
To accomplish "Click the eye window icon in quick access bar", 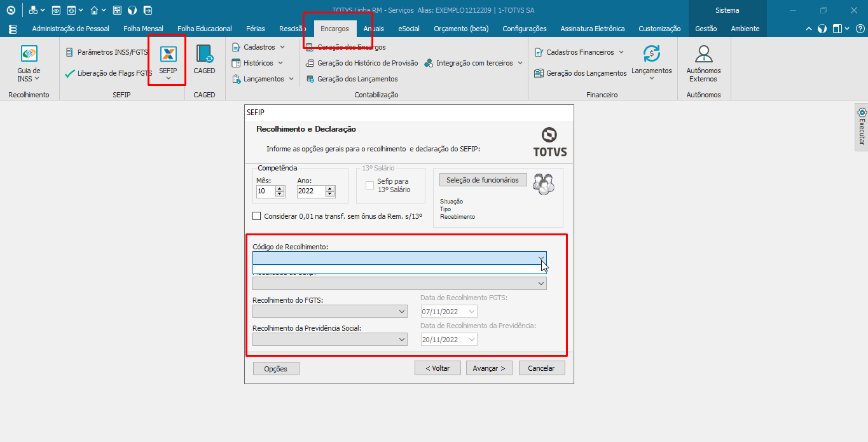I will point(56,10).
